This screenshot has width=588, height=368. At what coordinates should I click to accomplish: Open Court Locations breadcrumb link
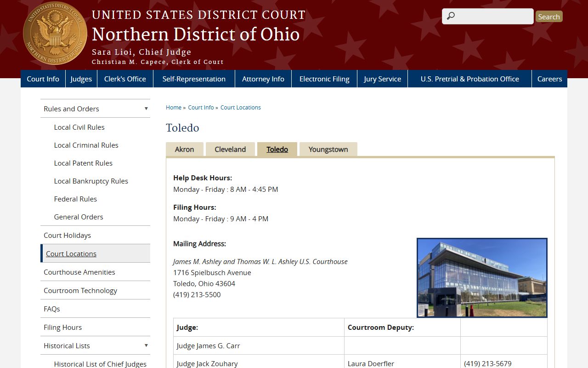pyautogui.click(x=241, y=107)
